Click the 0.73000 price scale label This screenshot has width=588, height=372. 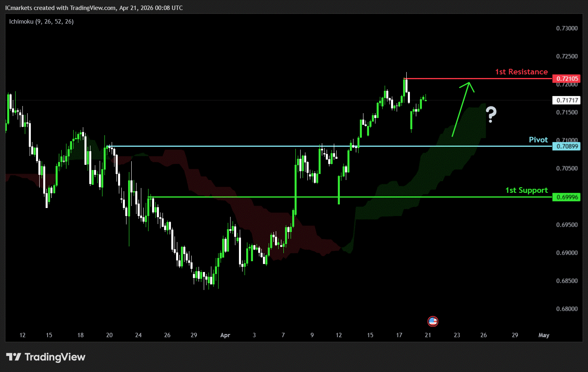(x=567, y=28)
